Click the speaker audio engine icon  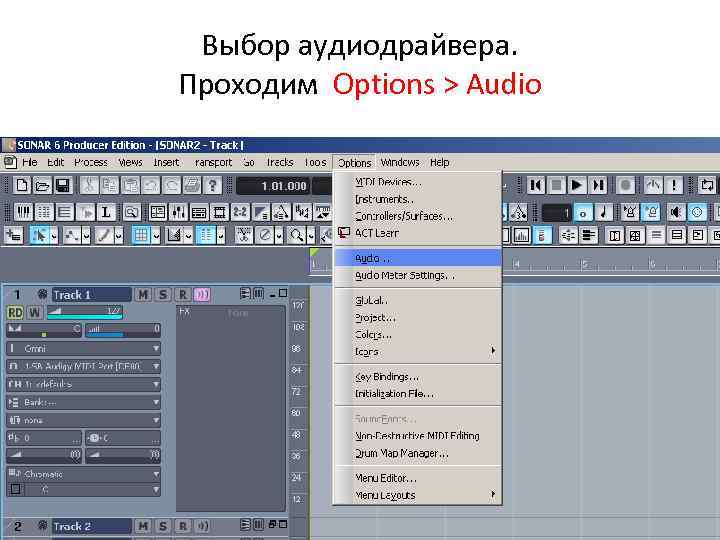tap(675, 213)
